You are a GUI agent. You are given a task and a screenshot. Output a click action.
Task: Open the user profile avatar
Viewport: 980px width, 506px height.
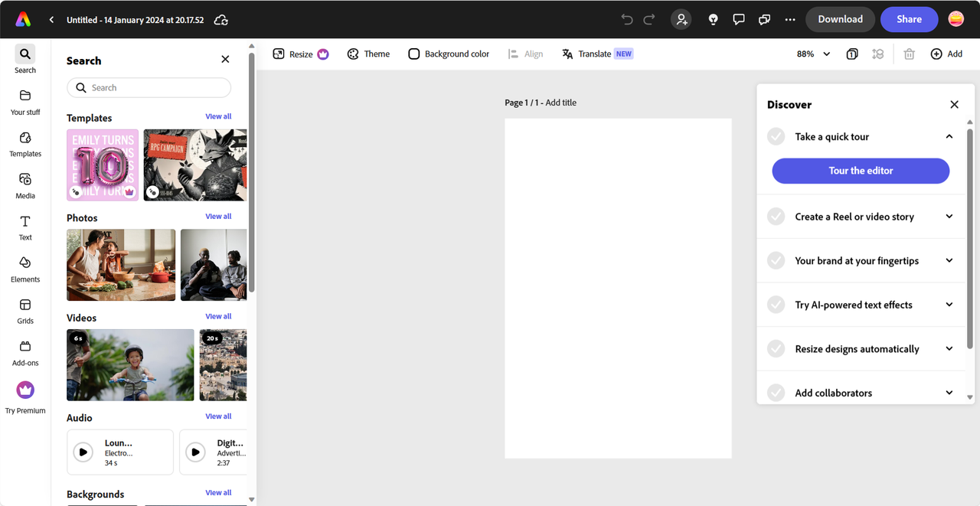coord(956,19)
